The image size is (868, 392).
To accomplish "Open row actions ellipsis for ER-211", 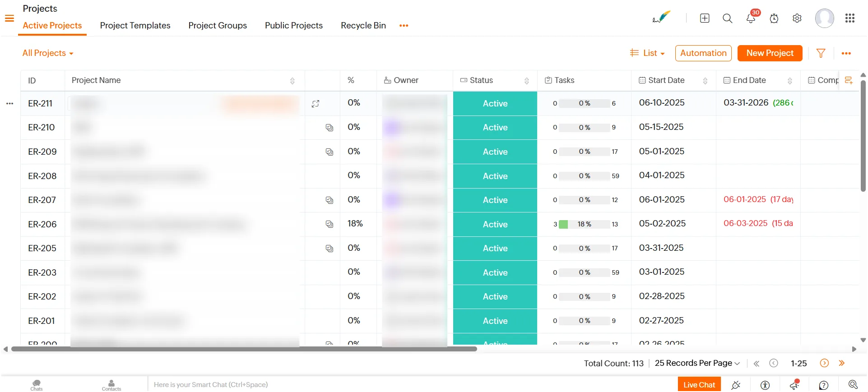I will [9, 104].
